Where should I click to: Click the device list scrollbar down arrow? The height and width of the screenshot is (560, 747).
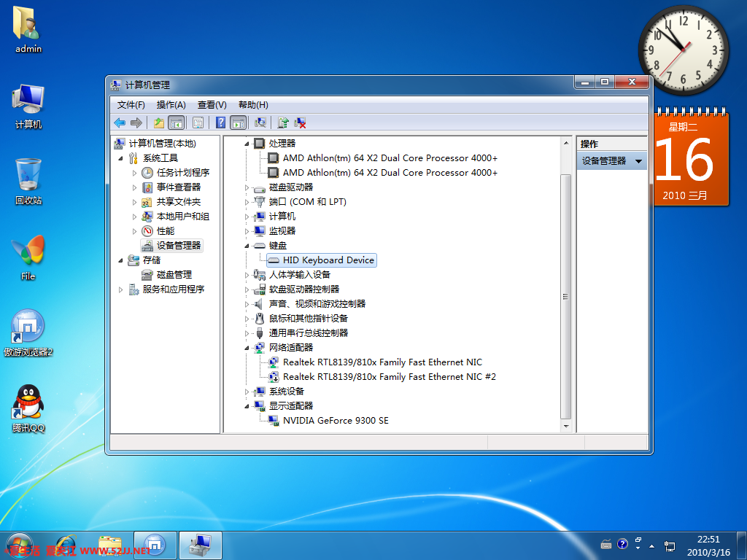click(x=566, y=427)
